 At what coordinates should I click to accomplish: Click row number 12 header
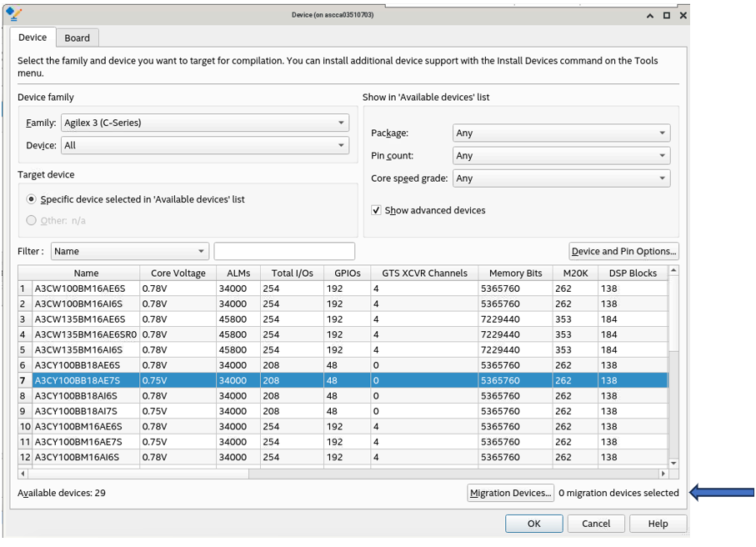[x=25, y=457]
